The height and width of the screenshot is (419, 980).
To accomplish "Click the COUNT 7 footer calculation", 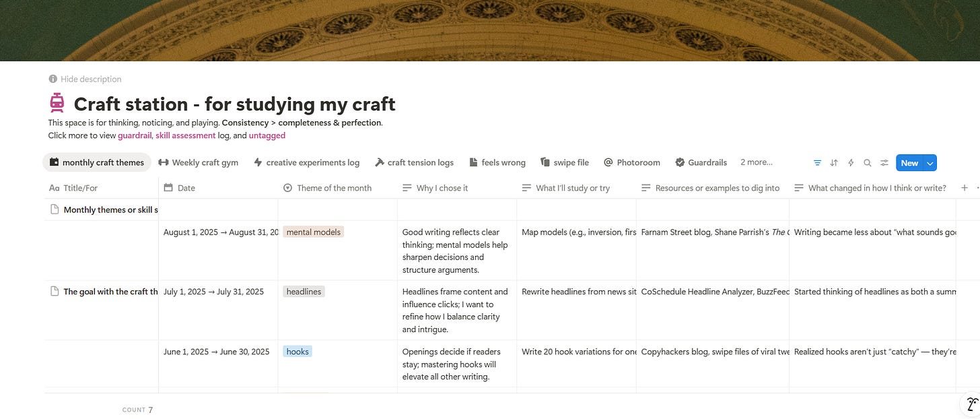I will [x=137, y=410].
